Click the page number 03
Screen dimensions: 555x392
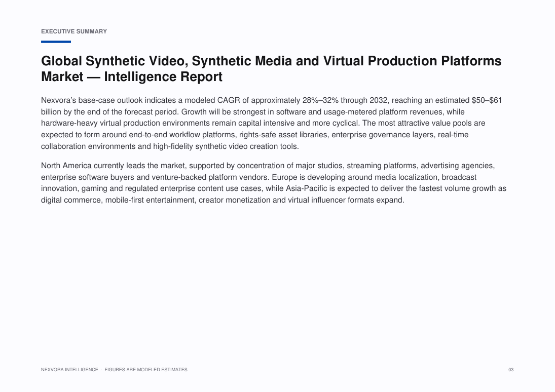[511, 370]
